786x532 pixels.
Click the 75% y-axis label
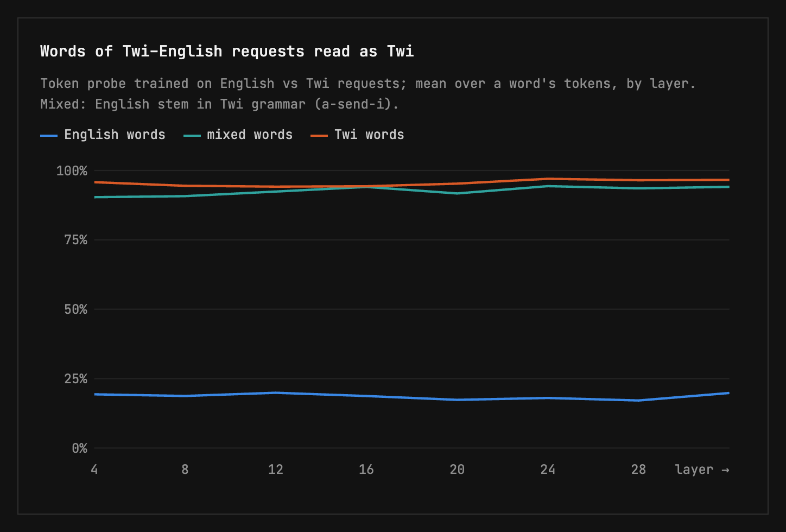[x=75, y=240]
